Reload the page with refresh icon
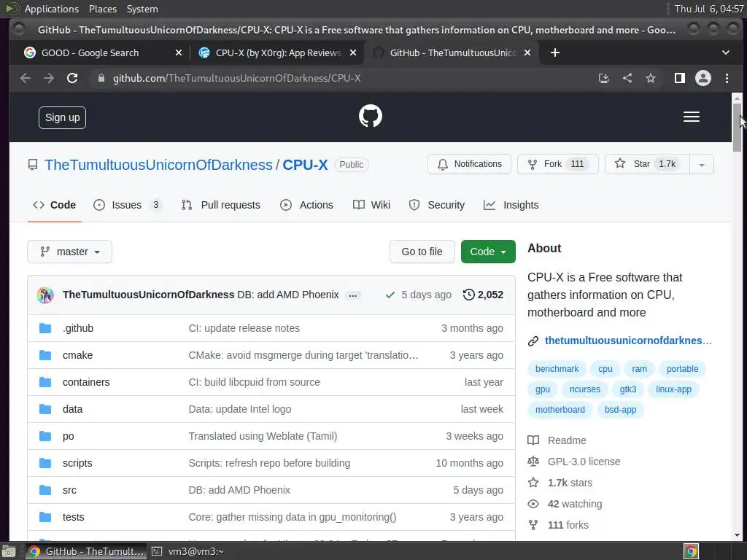The width and height of the screenshot is (747, 560). click(x=72, y=78)
